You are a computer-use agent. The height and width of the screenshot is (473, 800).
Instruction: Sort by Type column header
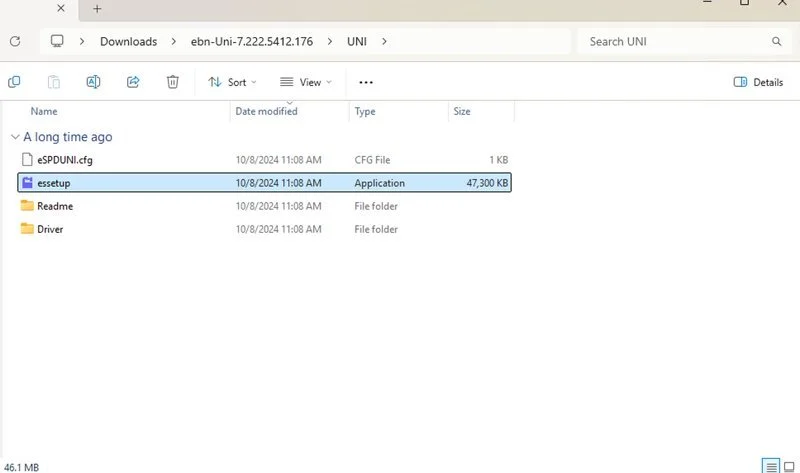(365, 111)
